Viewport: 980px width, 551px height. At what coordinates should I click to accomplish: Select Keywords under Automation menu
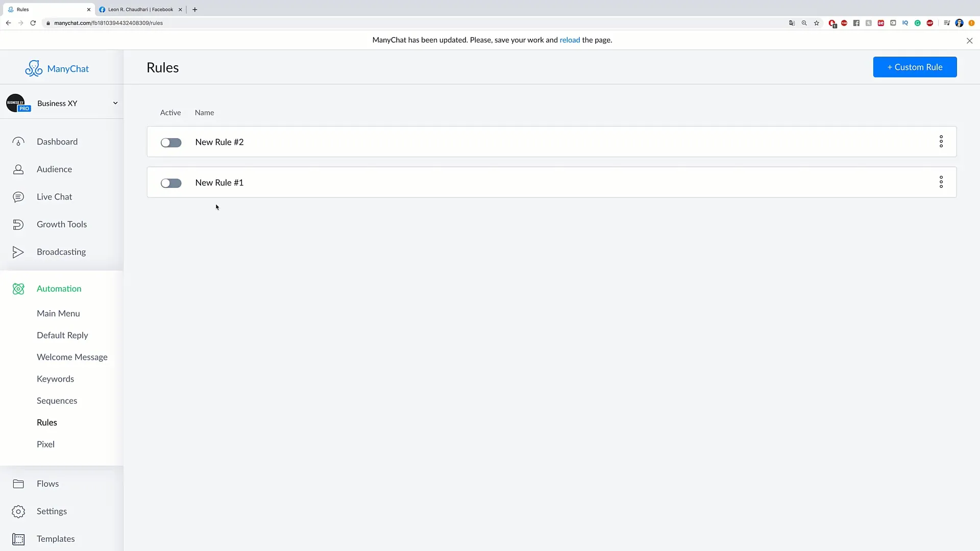pos(55,378)
